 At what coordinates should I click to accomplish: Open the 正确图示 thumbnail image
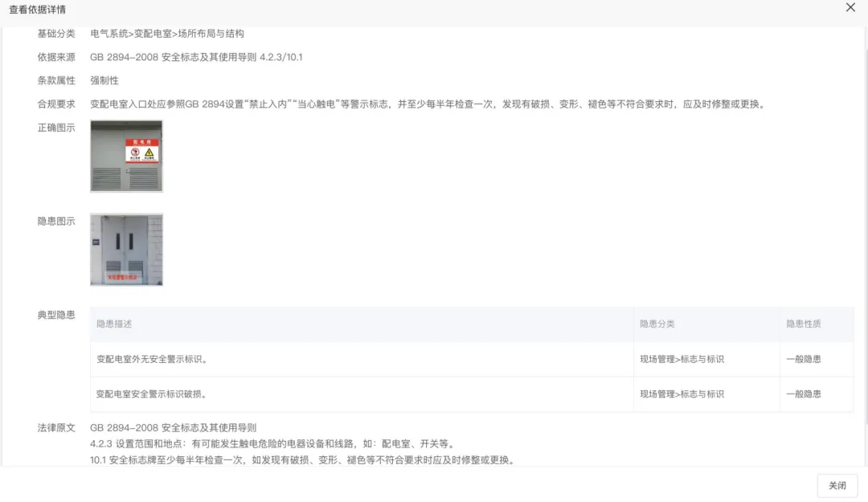pyautogui.click(x=126, y=157)
